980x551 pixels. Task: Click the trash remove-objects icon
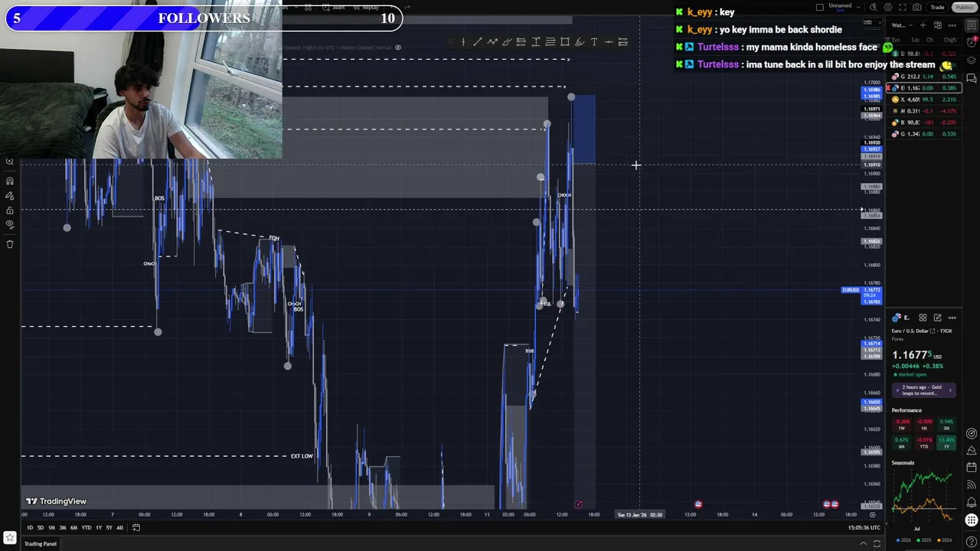tap(10, 244)
